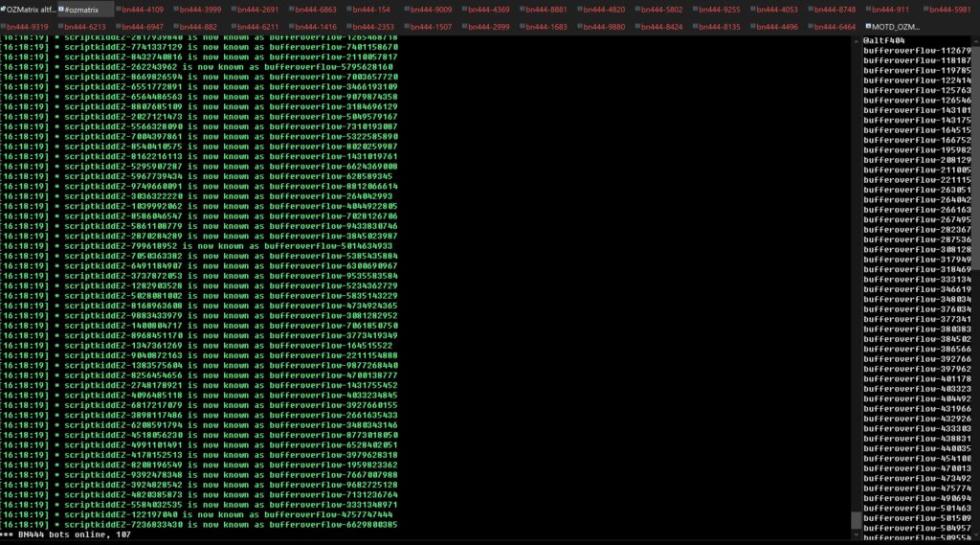
Task: Select the bn444-154 tab
Action: click(368, 10)
